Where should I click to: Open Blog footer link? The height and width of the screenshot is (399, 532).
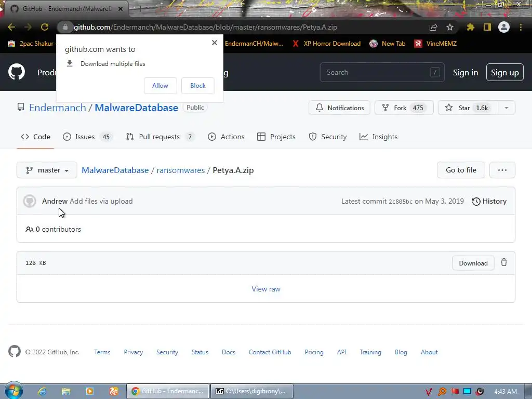coord(401,352)
